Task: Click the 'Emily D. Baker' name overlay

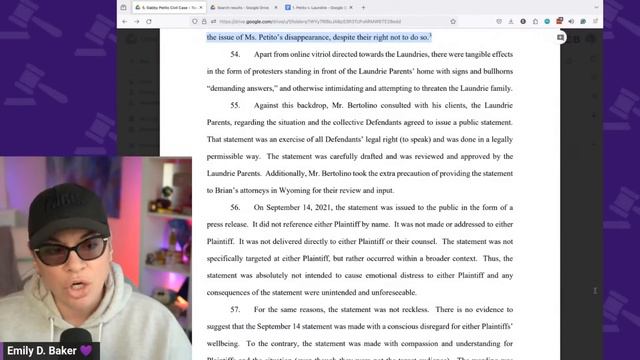Action: point(50,351)
